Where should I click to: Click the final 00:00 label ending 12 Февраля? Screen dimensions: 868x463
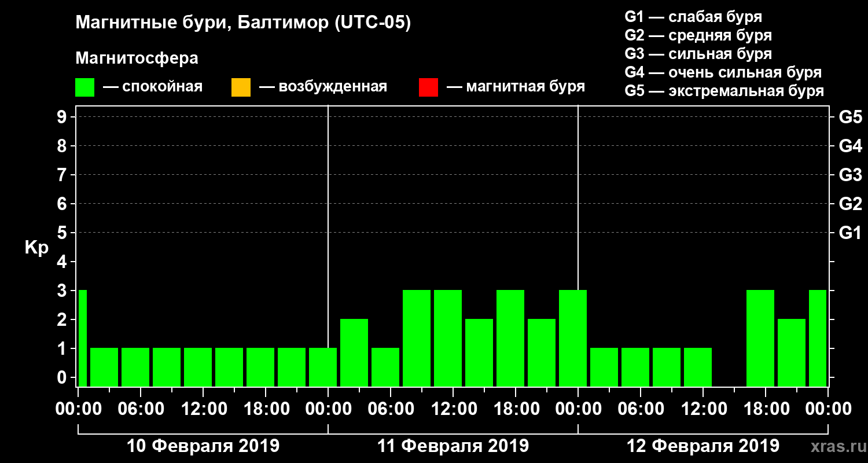pyautogui.click(x=828, y=409)
